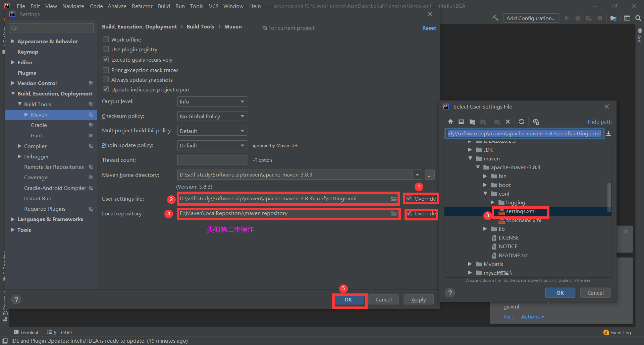Click folder browse icon in User settings file field
Viewport: 644px width, 345px height.
[393, 199]
